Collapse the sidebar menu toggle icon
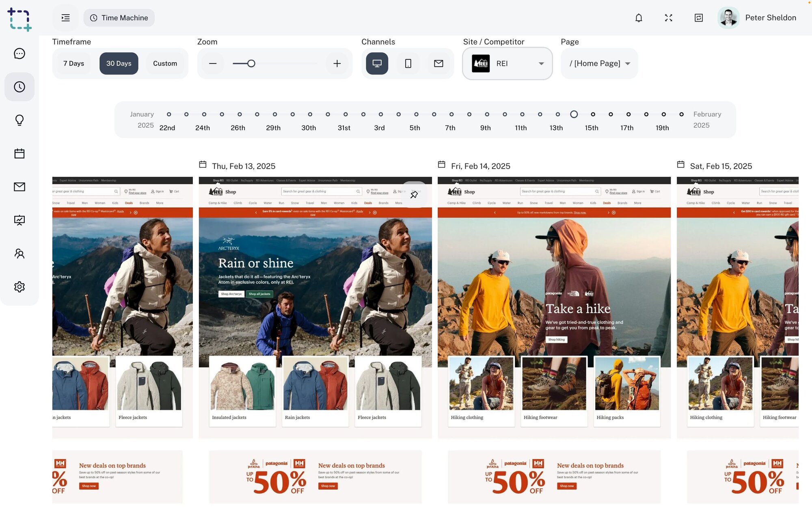The height and width of the screenshot is (508, 812). (x=65, y=18)
